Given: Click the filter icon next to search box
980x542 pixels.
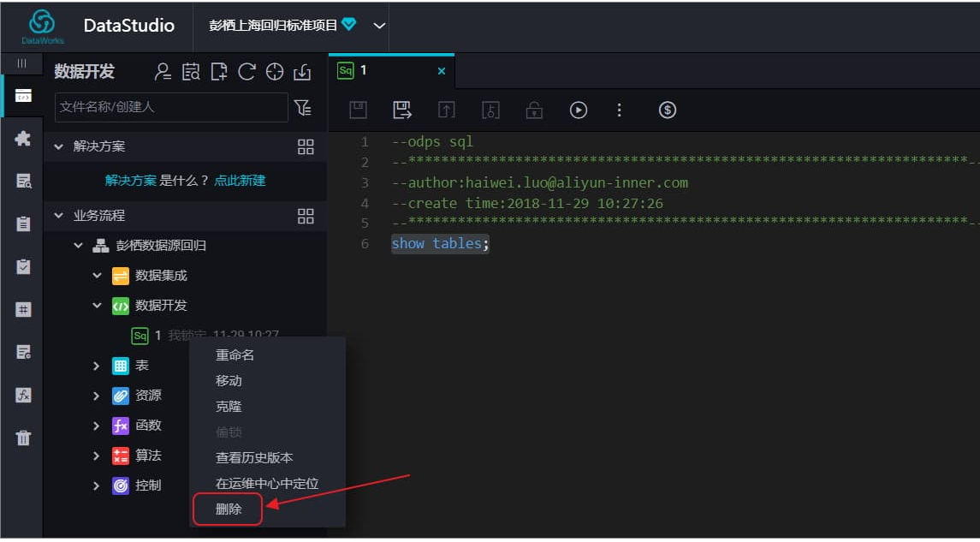Looking at the screenshot, I should [303, 108].
